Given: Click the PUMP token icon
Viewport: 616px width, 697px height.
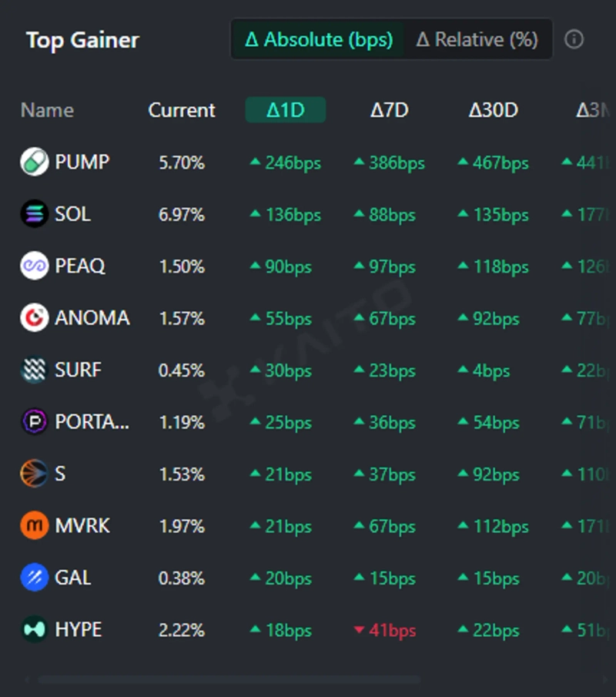Looking at the screenshot, I should pyautogui.click(x=34, y=163).
